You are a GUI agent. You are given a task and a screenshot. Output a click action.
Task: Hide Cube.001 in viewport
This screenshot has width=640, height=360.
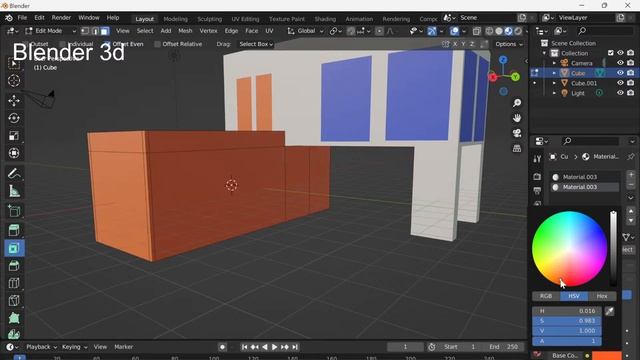[620, 83]
